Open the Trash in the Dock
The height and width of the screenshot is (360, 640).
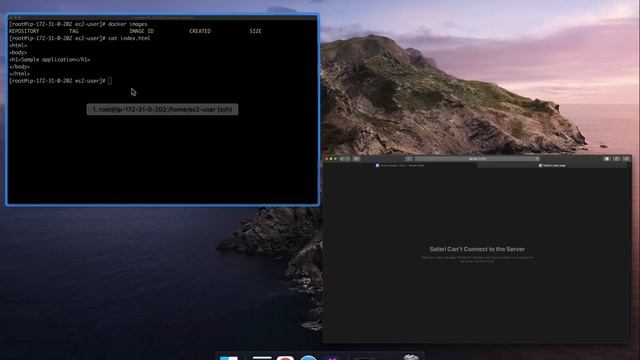(411, 358)
